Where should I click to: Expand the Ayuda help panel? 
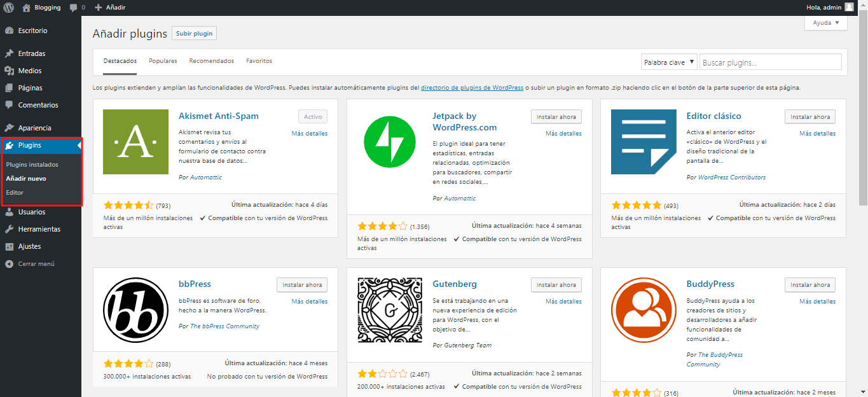(x=825, y=22)
